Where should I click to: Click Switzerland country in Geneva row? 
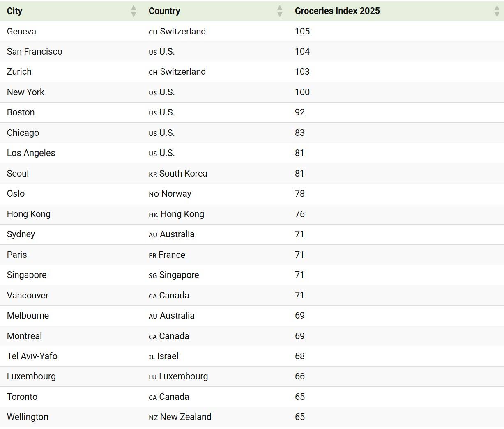coord(182,32)
